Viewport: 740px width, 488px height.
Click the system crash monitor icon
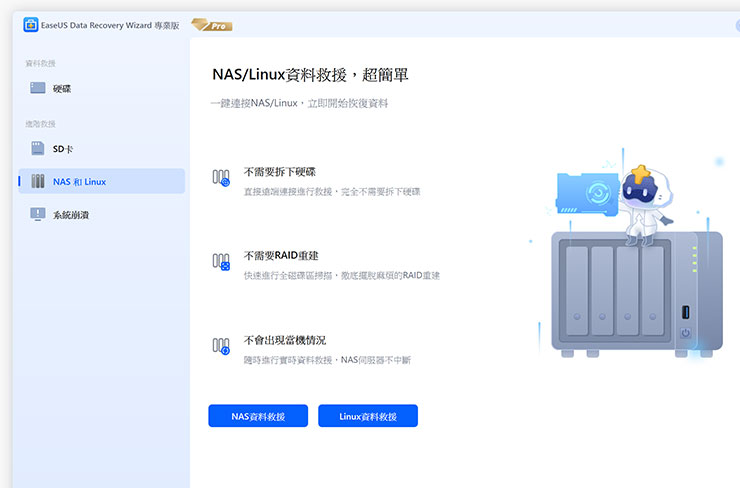point(38,214)
